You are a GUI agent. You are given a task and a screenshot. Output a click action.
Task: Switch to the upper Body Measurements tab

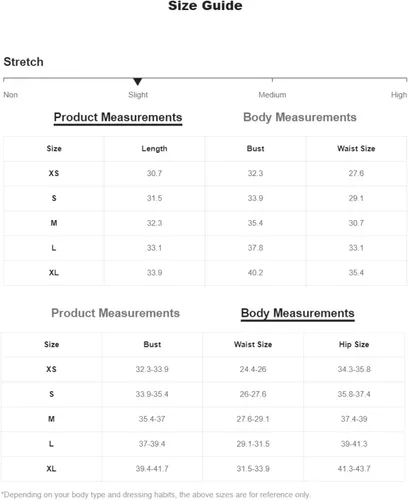(300, 117)
